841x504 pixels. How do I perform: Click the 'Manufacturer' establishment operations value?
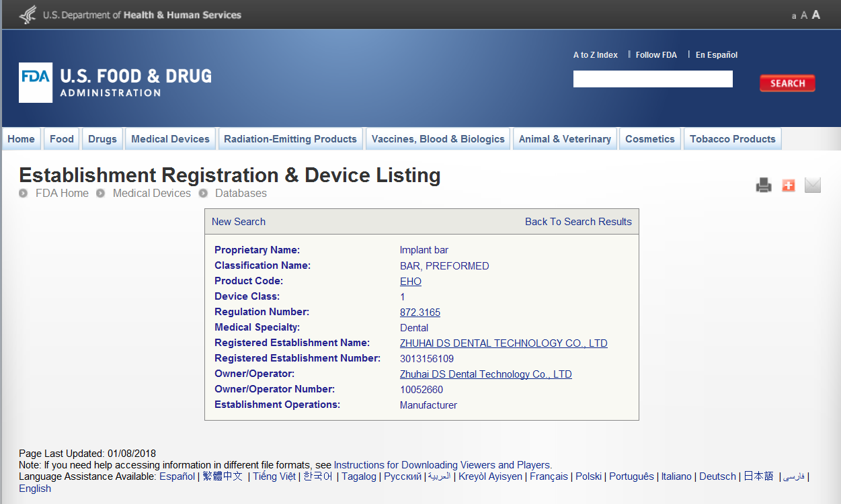(x=428, y=405)
